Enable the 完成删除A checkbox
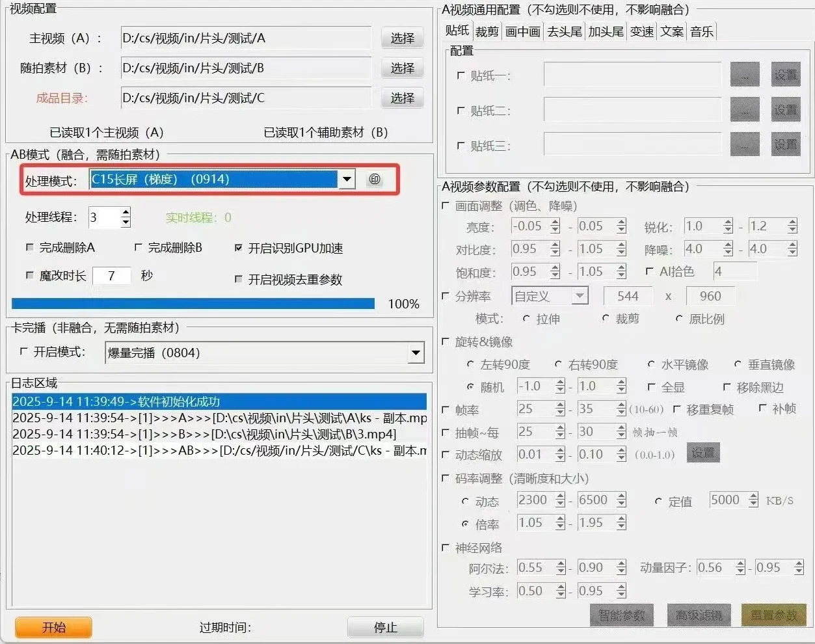This screenshot has height=644, width=815. click(x=29, y=247)
